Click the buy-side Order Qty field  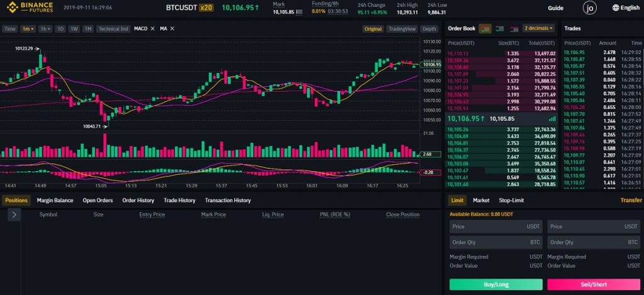point(496,242)
